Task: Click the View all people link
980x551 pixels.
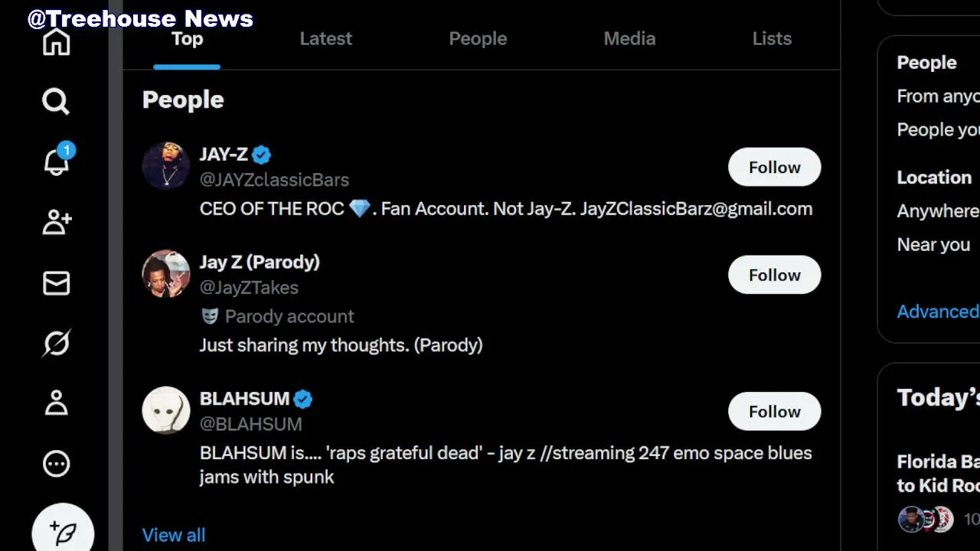Action: point(174,535)
